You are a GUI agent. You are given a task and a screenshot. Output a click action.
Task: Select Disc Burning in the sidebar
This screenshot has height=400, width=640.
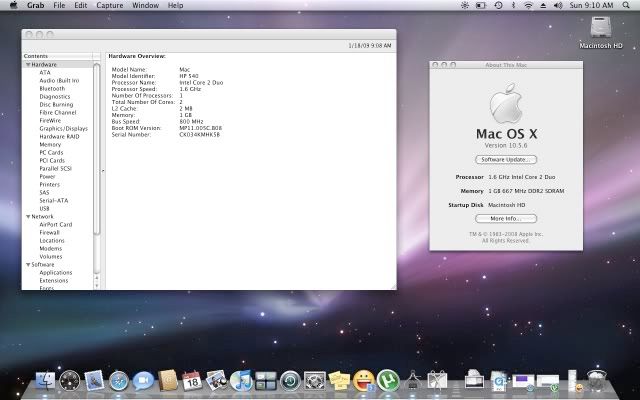click(56, 104)
